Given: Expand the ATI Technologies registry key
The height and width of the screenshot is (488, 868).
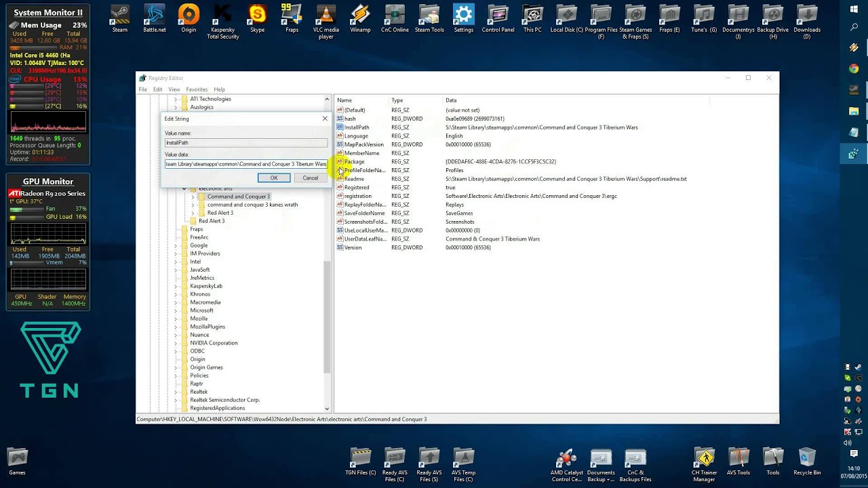Looking at the screenshot, I should 175,99.
